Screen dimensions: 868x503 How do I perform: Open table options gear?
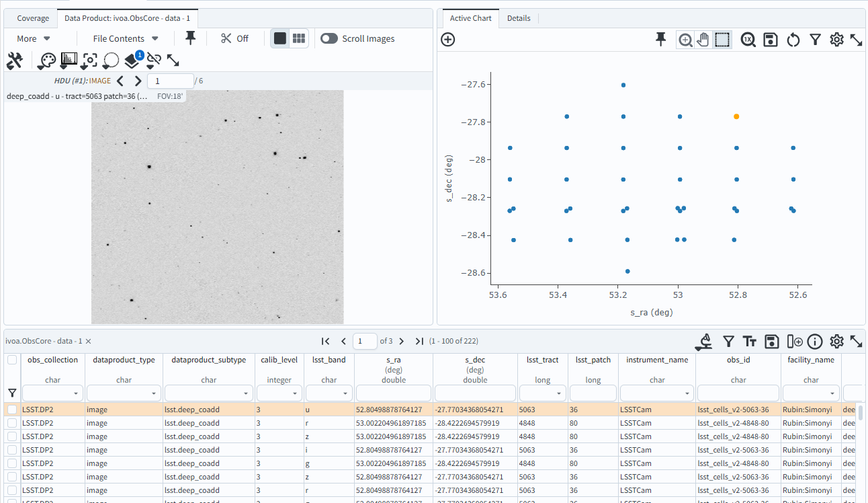[836, 342]
